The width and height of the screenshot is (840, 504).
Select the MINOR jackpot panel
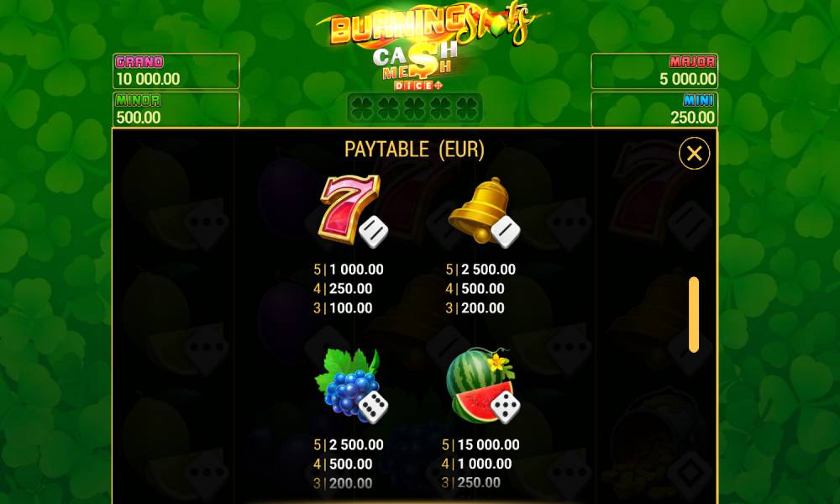[176, 109]
